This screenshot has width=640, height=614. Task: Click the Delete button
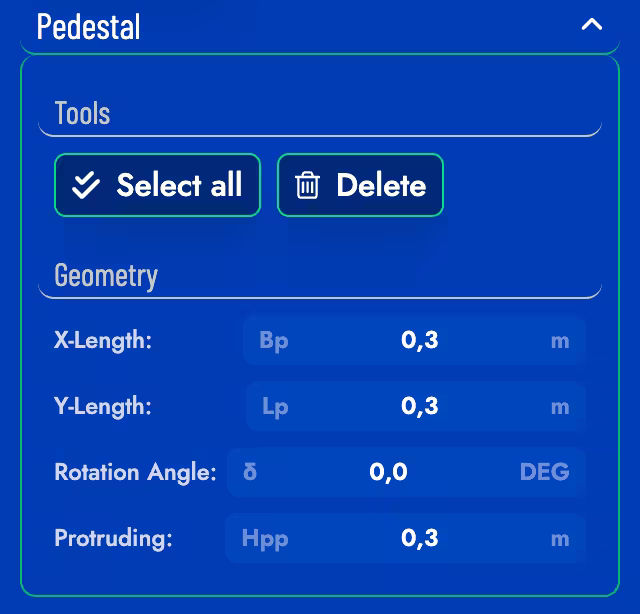click(x=360, y=185)
